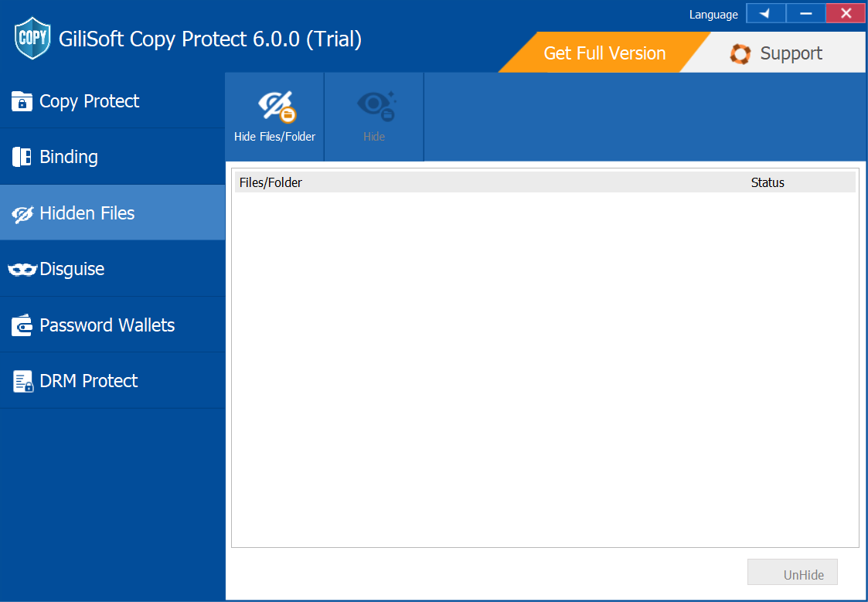Viewport: 868px width, 602px height.
Task: Click the Password Wallets wallet icon
Action: pyautogui.click(x=22, y=325)
